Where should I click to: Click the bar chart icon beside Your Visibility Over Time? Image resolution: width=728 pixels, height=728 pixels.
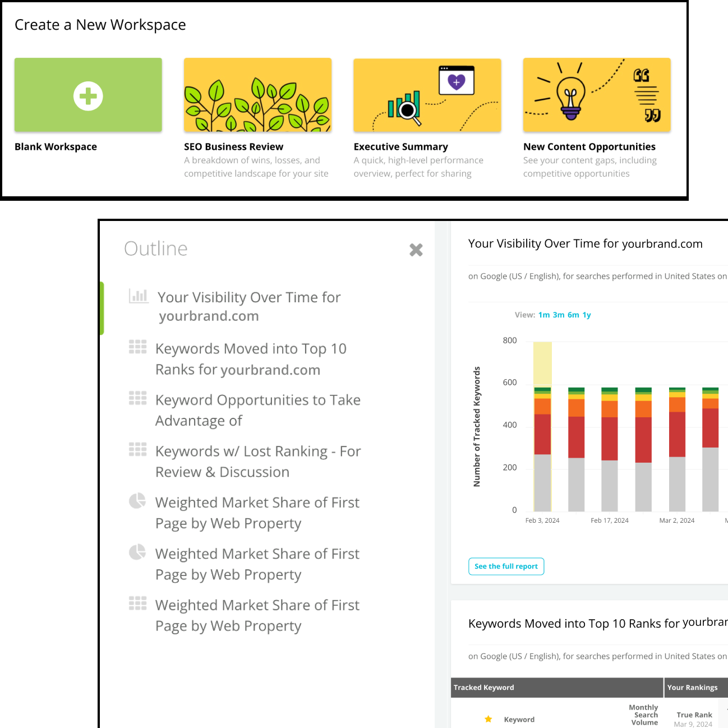(139, 296)
